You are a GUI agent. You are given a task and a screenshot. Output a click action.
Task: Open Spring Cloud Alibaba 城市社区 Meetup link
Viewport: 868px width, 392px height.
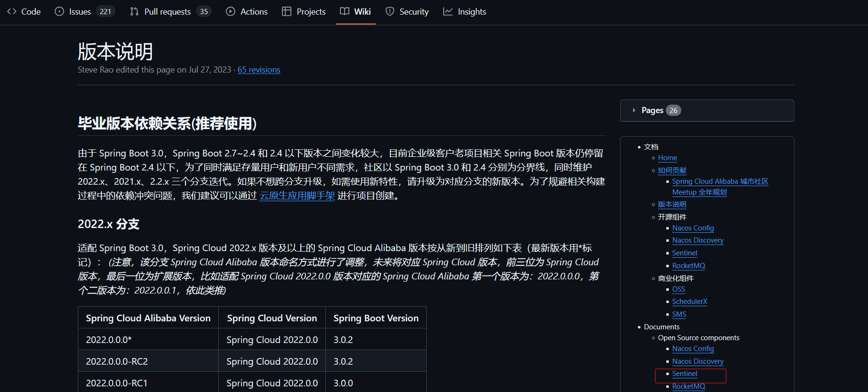pyautogui.click(x=720, y=187)
